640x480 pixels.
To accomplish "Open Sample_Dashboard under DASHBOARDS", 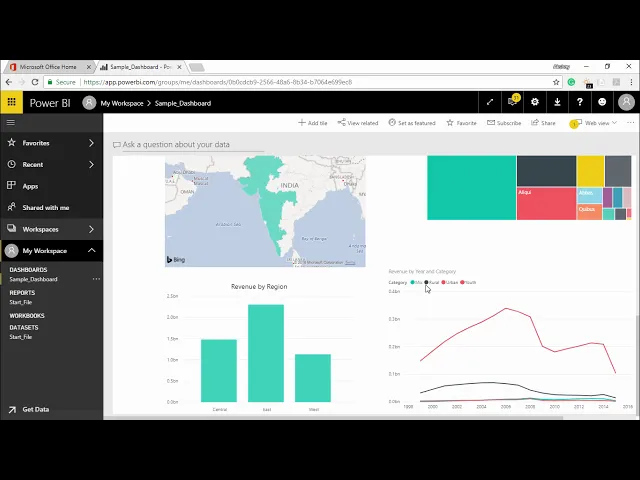I will point(33,279).
